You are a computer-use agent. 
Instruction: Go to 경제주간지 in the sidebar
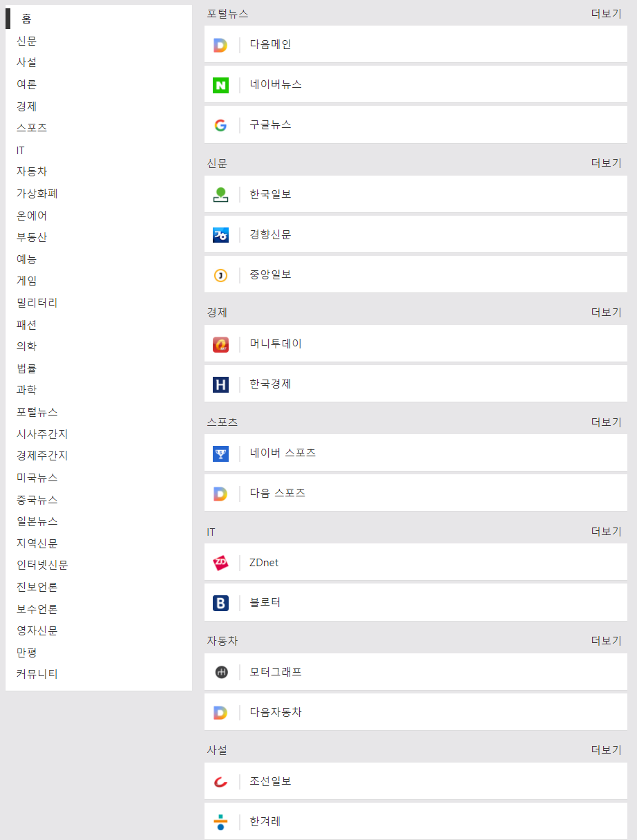(x=42, y=456)
